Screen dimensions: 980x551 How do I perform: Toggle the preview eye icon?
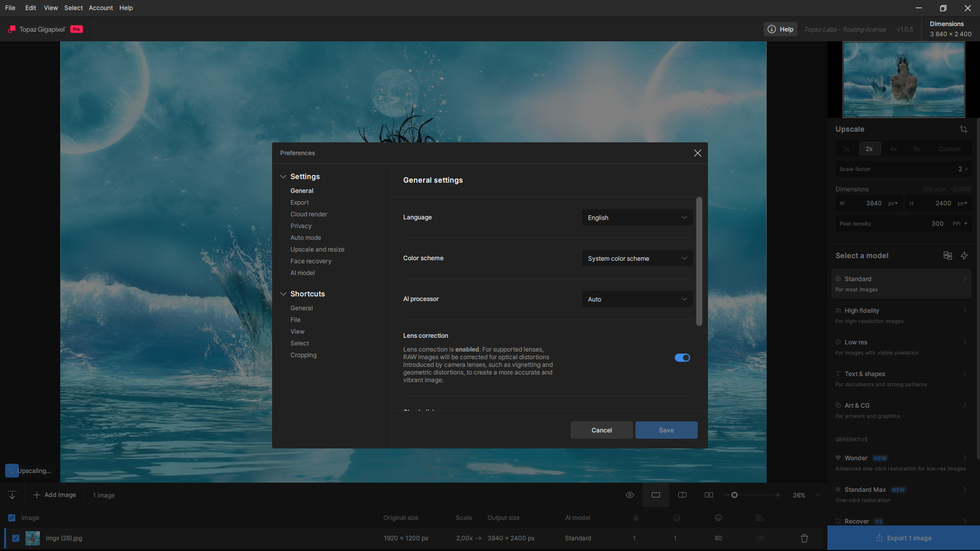[630, 495]
